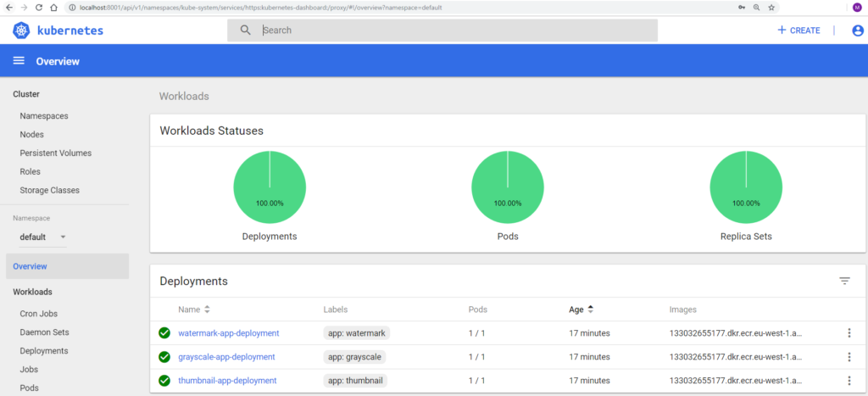Sort deployments by Name column
Screen dimensions: 868x396
(194, 310)
